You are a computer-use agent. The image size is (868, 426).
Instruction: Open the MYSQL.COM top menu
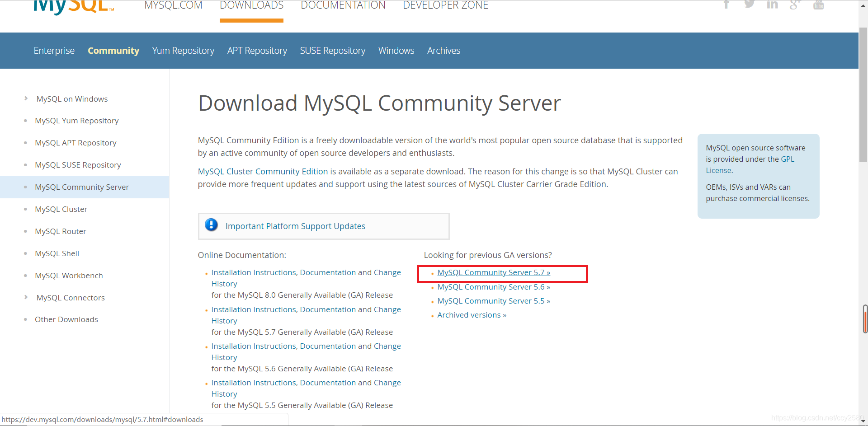point(173,5)
